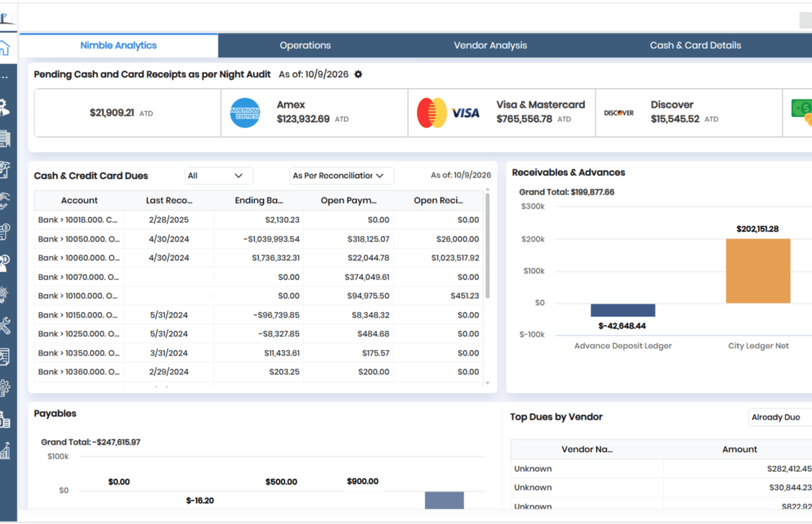
Task: Click the table's scroll down arrow
Action: 487,383
